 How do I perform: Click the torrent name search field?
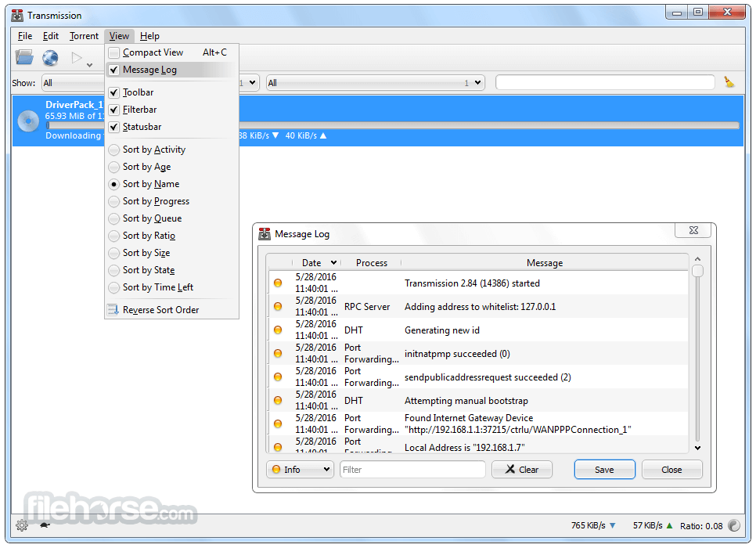pos(605,82)
